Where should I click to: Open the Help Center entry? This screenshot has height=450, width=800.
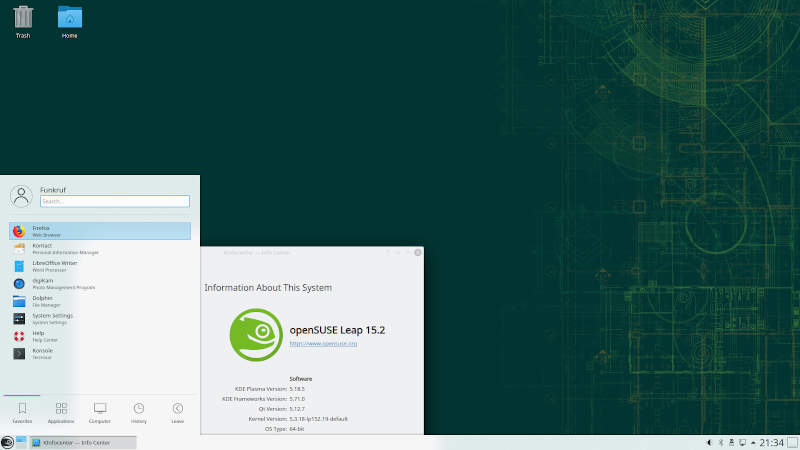point(100,336)
